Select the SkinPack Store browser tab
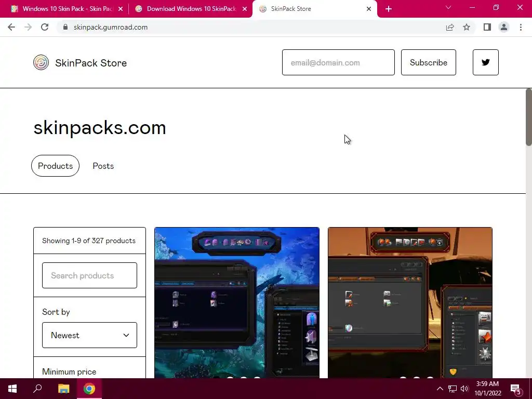The height and width of the screenshot is (399, 532). point(314,9)
